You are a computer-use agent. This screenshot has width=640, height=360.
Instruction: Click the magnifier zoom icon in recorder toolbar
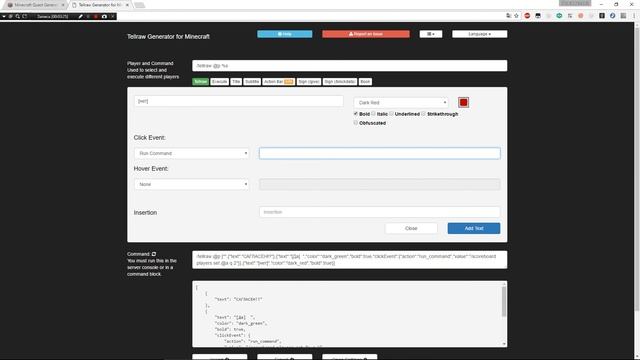coord(18,16)
